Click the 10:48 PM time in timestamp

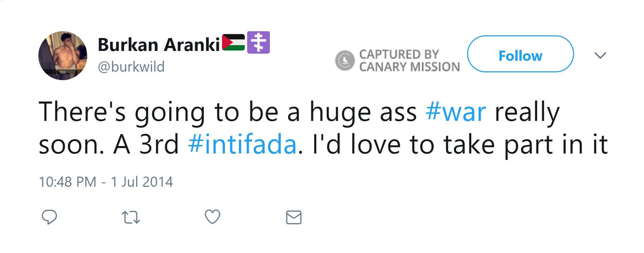pos(68,182)
